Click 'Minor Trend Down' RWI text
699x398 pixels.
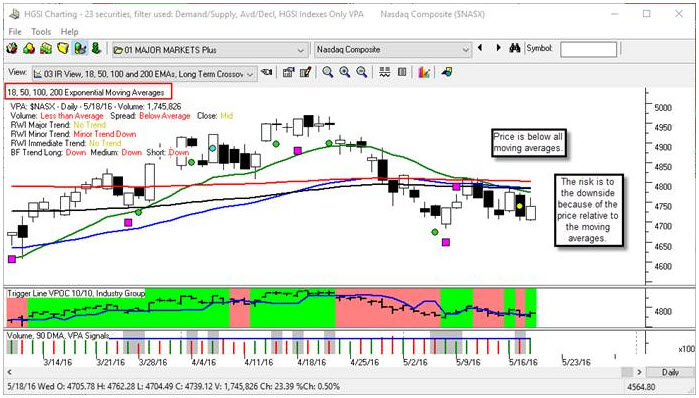coord(105,134)
